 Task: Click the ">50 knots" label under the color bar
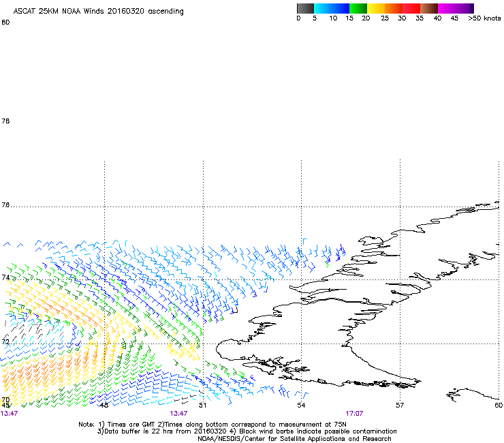pyautogui.click(x=484, y=18)
